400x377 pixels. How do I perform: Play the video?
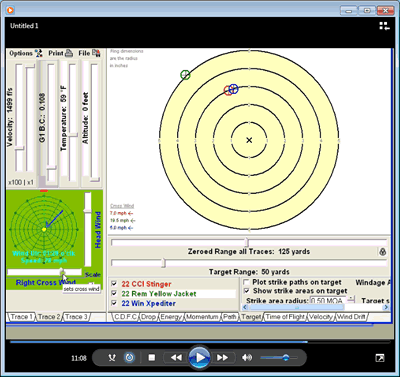[x=200, y=358]
